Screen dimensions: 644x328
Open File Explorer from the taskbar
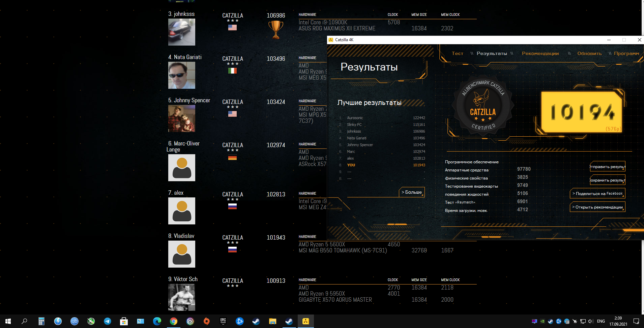(x=273, y=321)
